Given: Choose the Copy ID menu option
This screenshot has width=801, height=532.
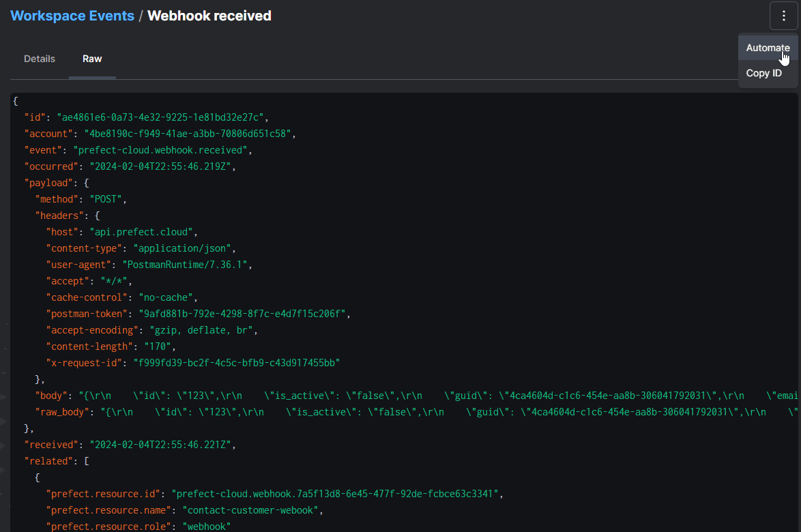Looking at the screenshot, I should pyautogui.click(x=763, y=73).
